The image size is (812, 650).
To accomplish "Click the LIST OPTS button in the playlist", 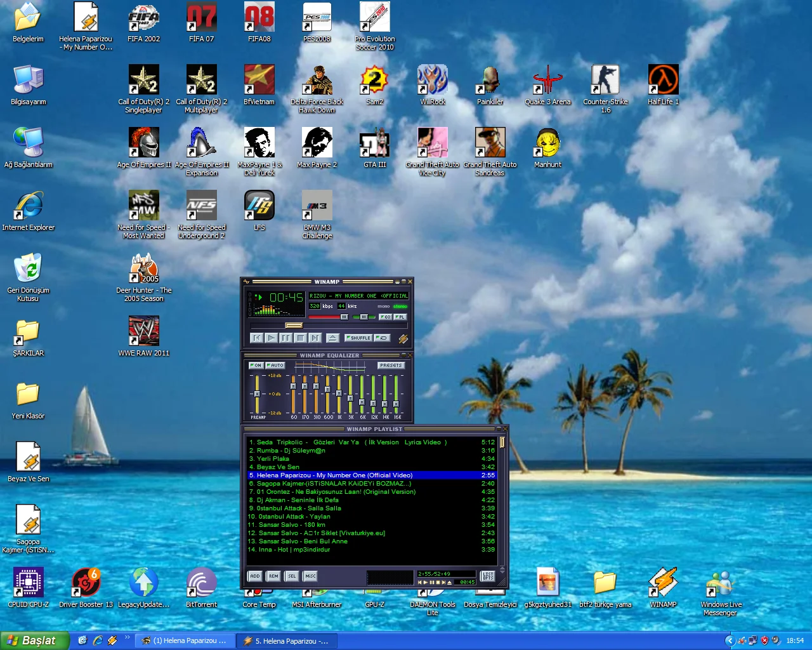I will pos(487,576).
